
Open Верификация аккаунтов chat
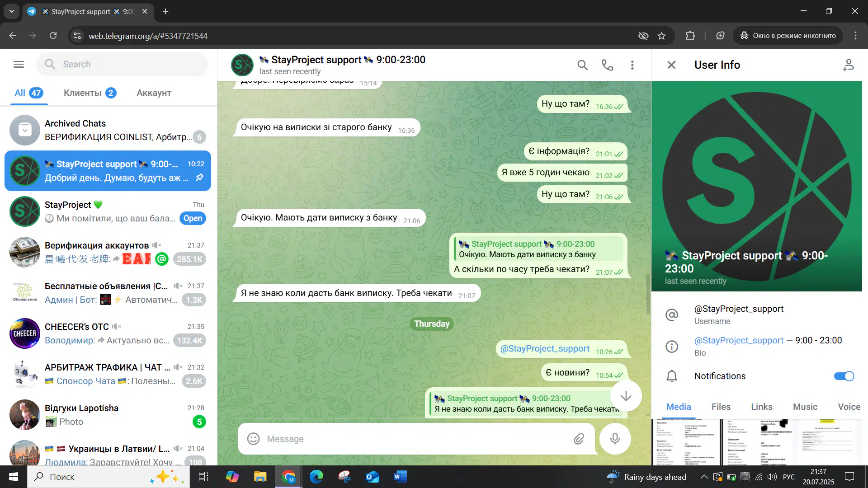108,252
